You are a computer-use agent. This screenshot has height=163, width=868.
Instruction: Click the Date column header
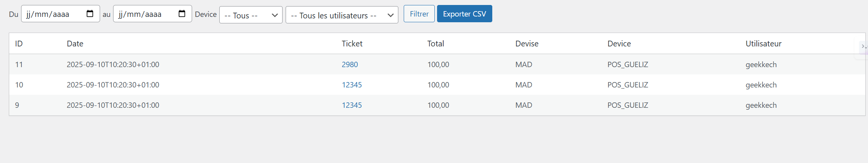[75, 44]
